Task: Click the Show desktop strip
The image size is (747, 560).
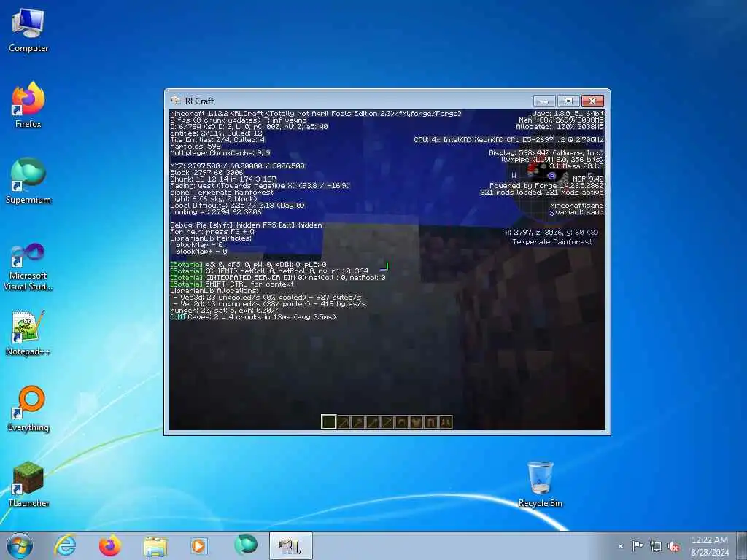Action: tap(743, 545)
